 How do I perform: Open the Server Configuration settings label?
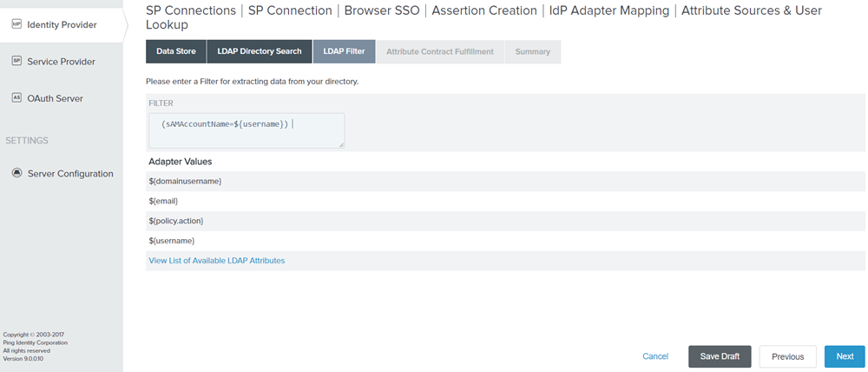pyautogui.click(x=70, y=174)
